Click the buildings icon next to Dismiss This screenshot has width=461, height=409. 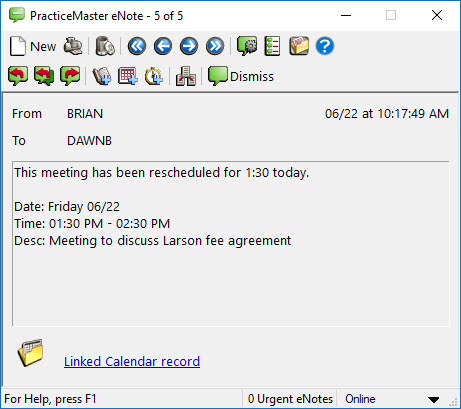click(x=186, y=76)
